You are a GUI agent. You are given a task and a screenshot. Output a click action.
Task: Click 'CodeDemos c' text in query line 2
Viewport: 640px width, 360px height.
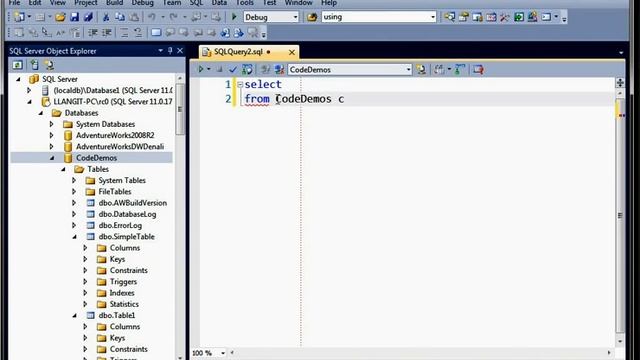tap(310, 99)
